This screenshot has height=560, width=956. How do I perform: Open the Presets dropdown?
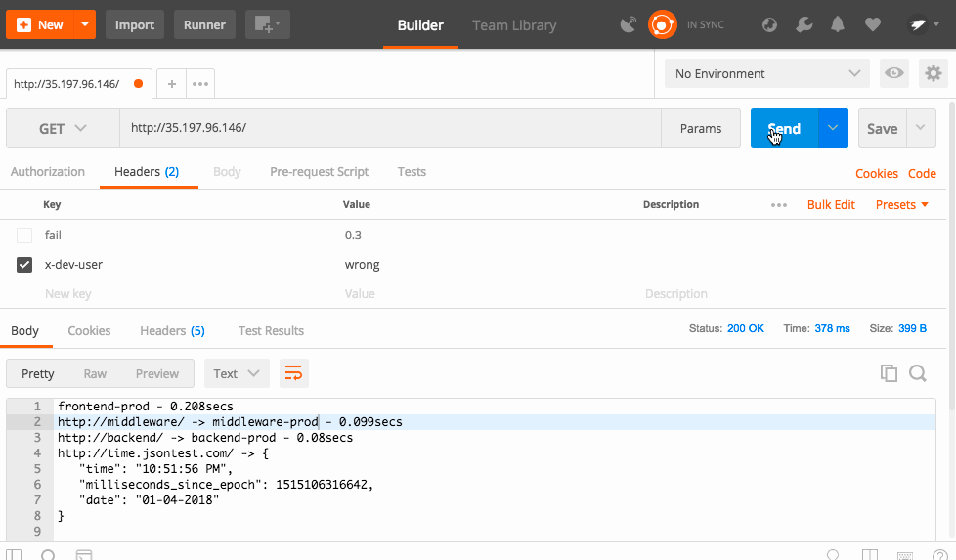pyautogui.click(x=901, y=205)
